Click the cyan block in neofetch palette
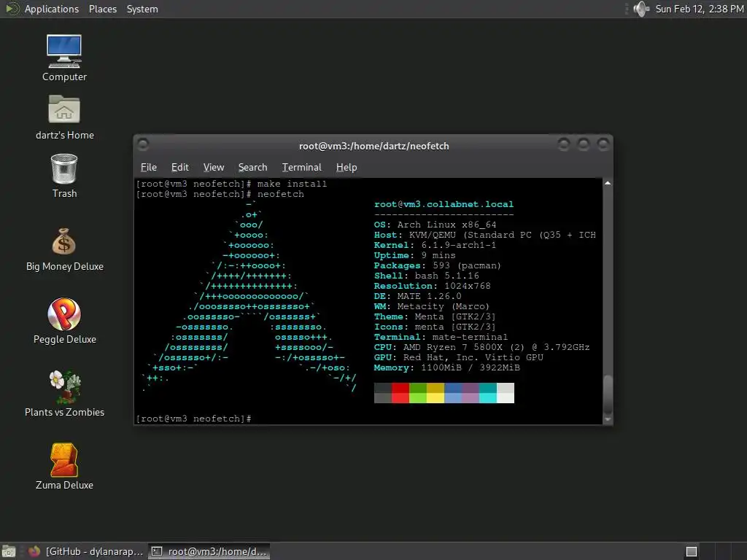This screenshot has height=560, width=747. click(488, 393)
